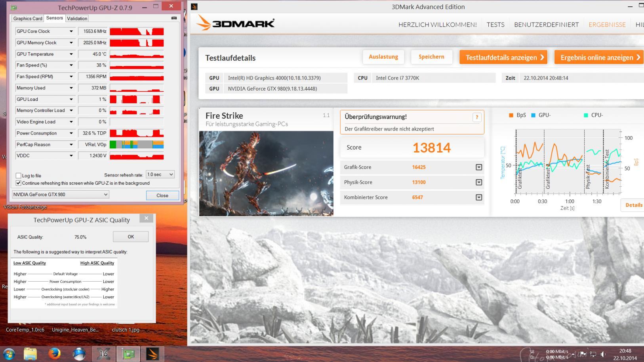This screenshot has width=644, height=362.
Task: Click Speichern button
Action: pyautogui.click(x=431, y=57)
